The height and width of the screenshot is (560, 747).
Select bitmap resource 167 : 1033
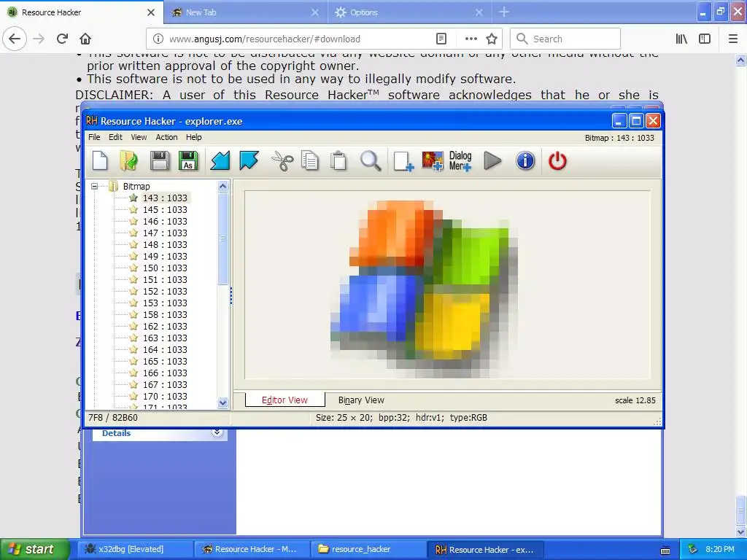pyautogui.click(x=165, y=385)
